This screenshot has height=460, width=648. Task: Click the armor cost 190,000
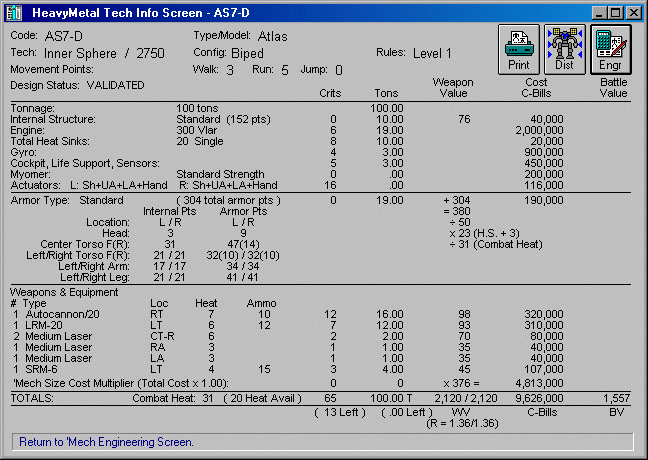pyautogui.click(x=543, y=200)
